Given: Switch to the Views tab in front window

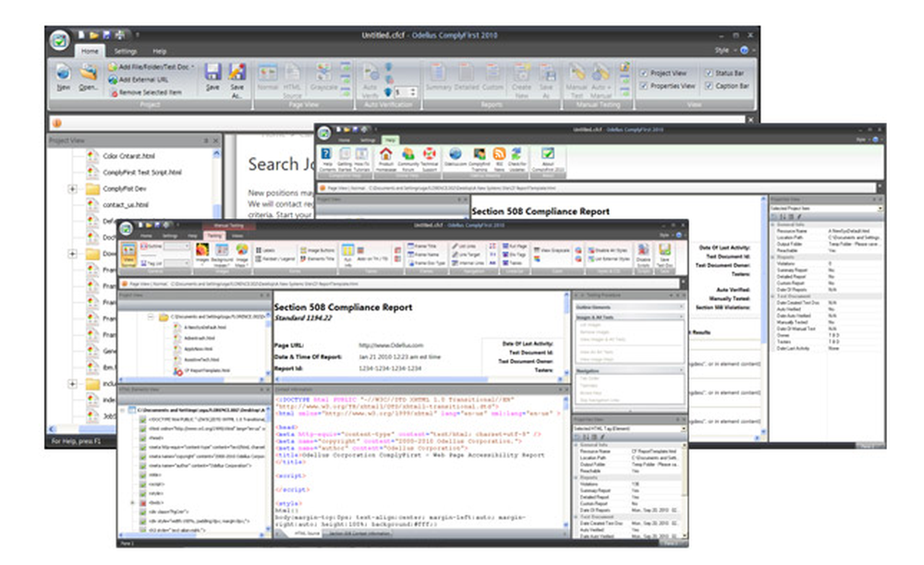Looking at the screenshot, I should point(237,235).
